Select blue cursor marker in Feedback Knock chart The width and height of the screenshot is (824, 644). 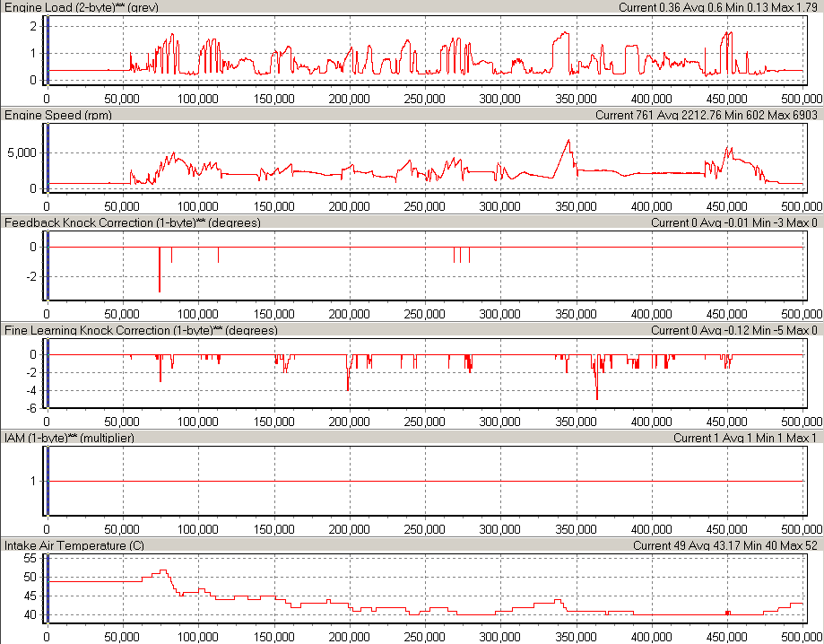tap(47, 265)
